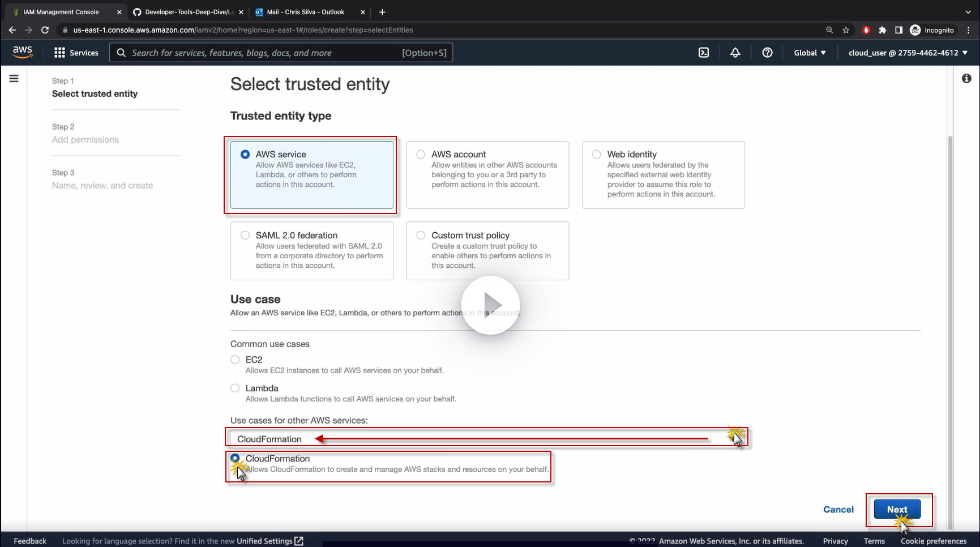The width and height of the screenshot is (980, 547).
Task: Click the browser address bar URL
Action: (x=243, y=30)
